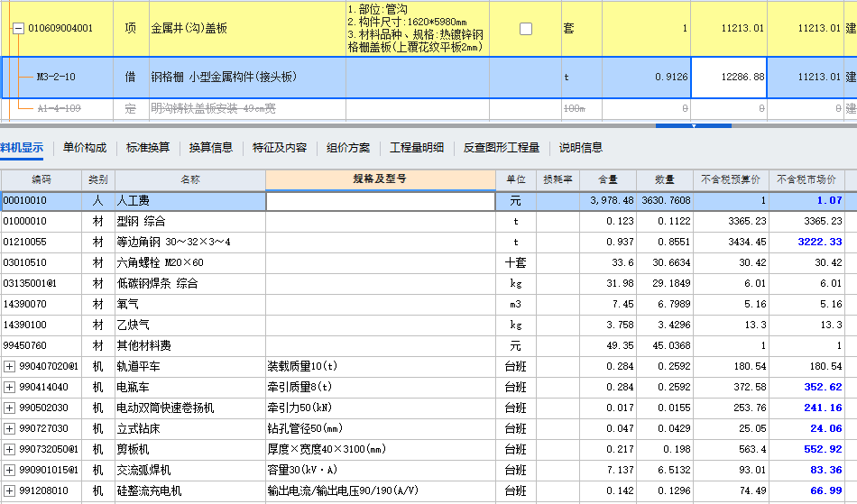Open the 单价构成 tab
The height and width of the screenshot is (504, 857).
click(x=85, y=148)
